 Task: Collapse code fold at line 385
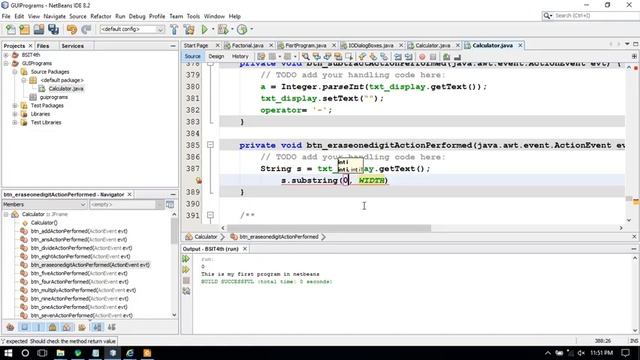pos(210,144)
